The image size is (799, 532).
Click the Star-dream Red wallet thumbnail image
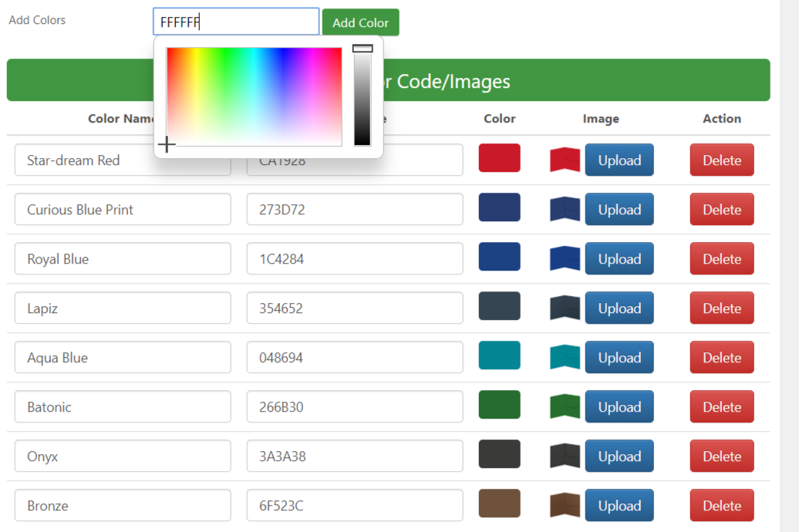pos(565,160)
